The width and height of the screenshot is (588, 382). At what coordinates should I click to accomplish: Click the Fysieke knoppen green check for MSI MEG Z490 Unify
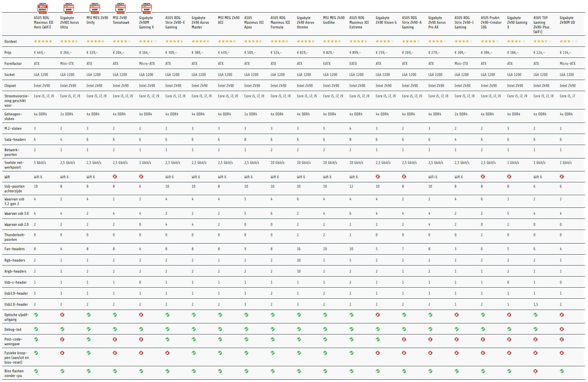click(x=89, y=353)
